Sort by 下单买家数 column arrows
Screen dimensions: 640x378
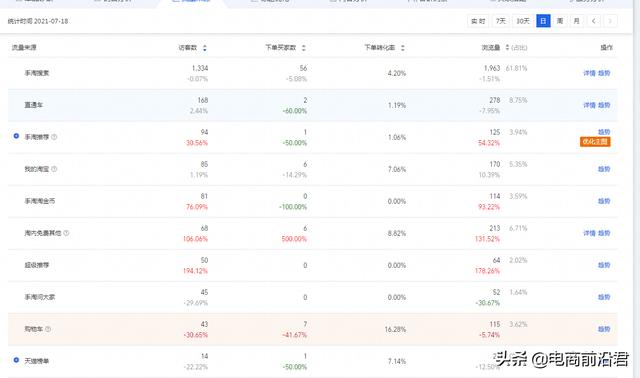tap(303, 48)
